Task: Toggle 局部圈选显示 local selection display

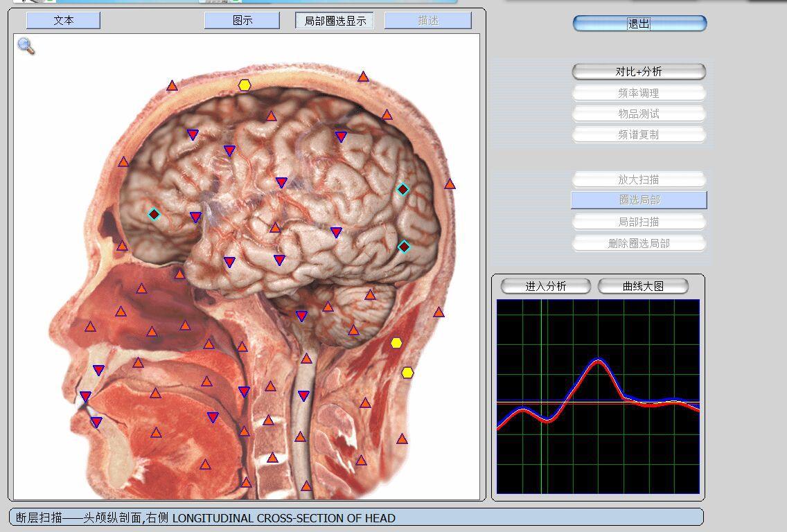Action: click(335, 21)
